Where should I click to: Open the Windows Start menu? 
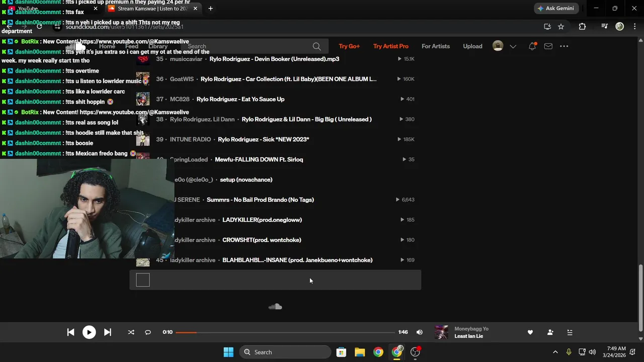(228, 352)
